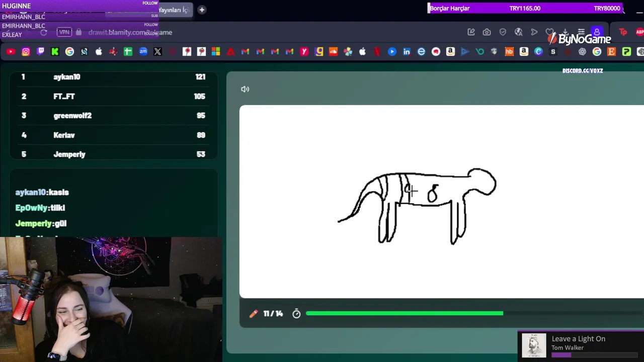Click chat message aykan10:kasis
The width and height of the screenshot is (644, 362).
[42, 192]
